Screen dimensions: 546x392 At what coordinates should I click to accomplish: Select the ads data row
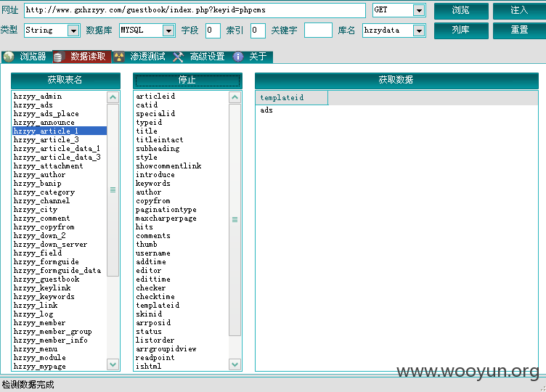point(266,110)
